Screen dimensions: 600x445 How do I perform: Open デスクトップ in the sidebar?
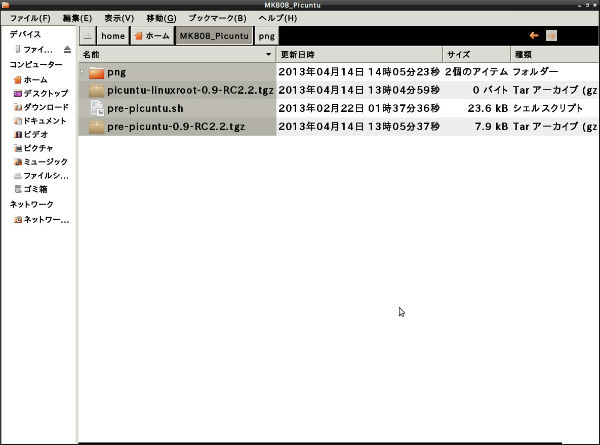tap(41, 93)
